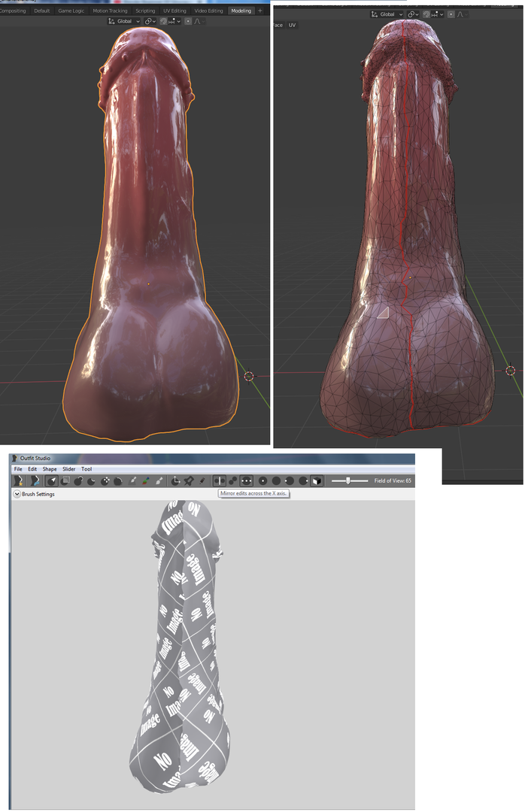Open snapping options dropdown in left Blender window
Image resolution: width=525 pixels, height=812 pixels.
pyautogui.click(x=174, y=21)
